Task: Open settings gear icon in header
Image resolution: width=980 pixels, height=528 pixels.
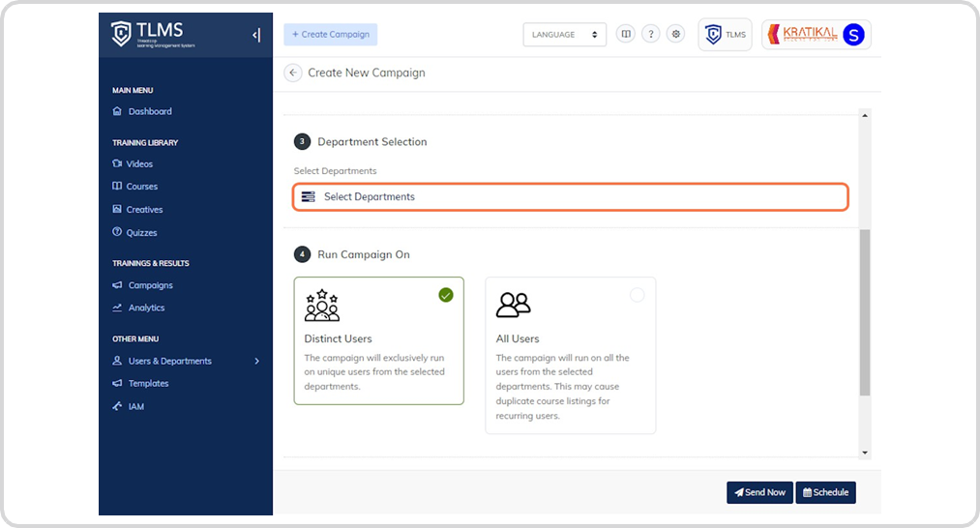Action: [675, 34]
